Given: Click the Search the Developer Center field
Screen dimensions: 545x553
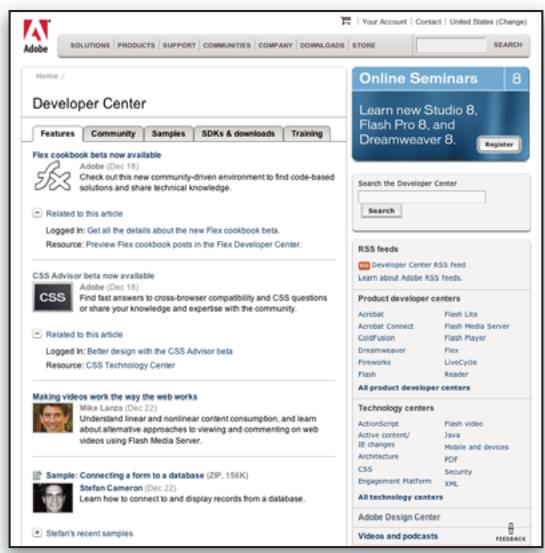Looking at the screenshot, I should [422, 197].
